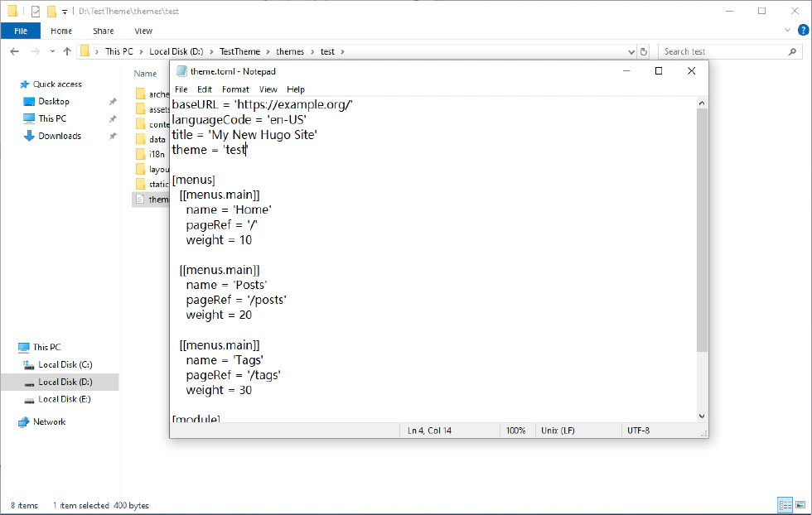Click the blue Help question mark icon

(x=803, y=31)
